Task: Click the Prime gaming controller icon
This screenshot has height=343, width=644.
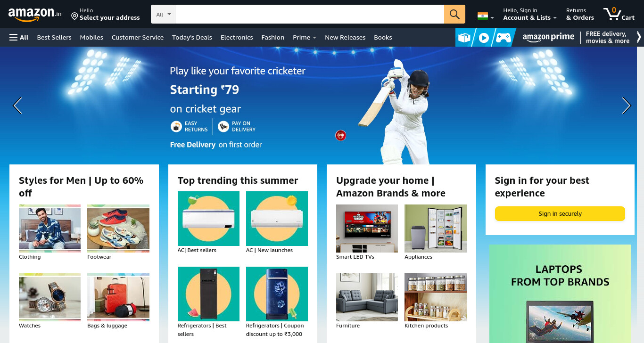Action: click(504, 38)
